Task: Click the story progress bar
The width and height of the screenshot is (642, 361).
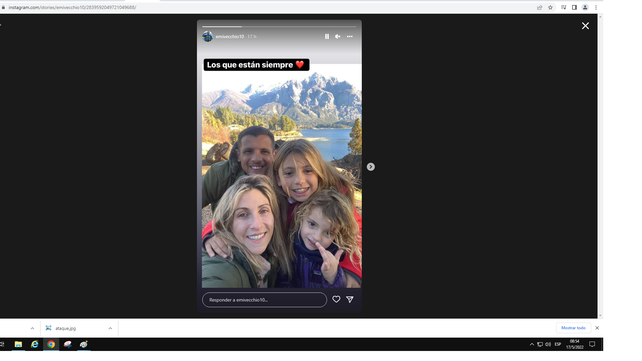Action: pos(279,27)
